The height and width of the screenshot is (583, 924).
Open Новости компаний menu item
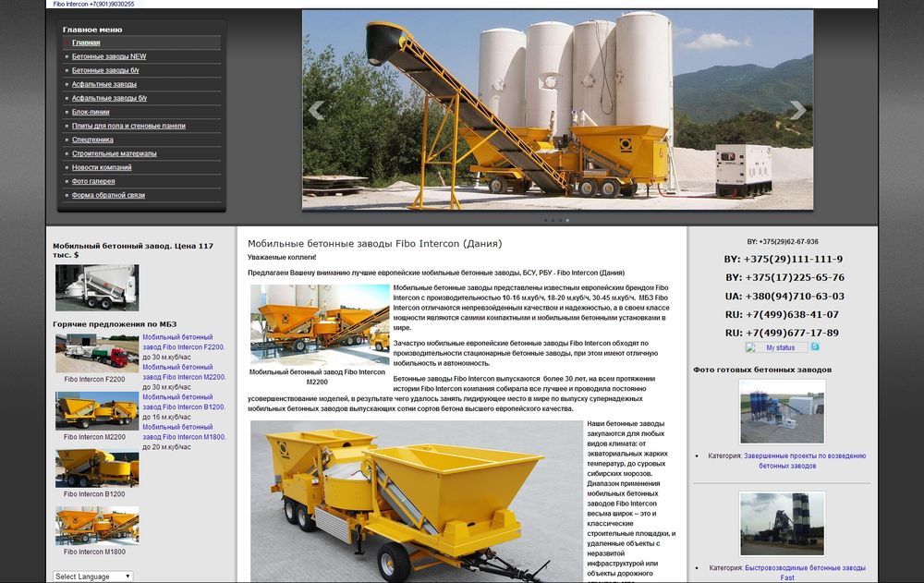click(102, 167)
